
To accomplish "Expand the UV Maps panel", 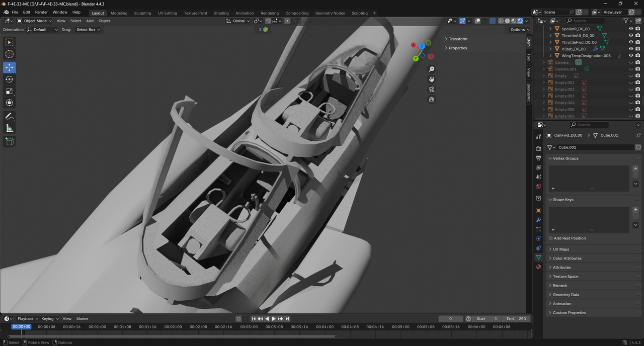I will (560, 249).
